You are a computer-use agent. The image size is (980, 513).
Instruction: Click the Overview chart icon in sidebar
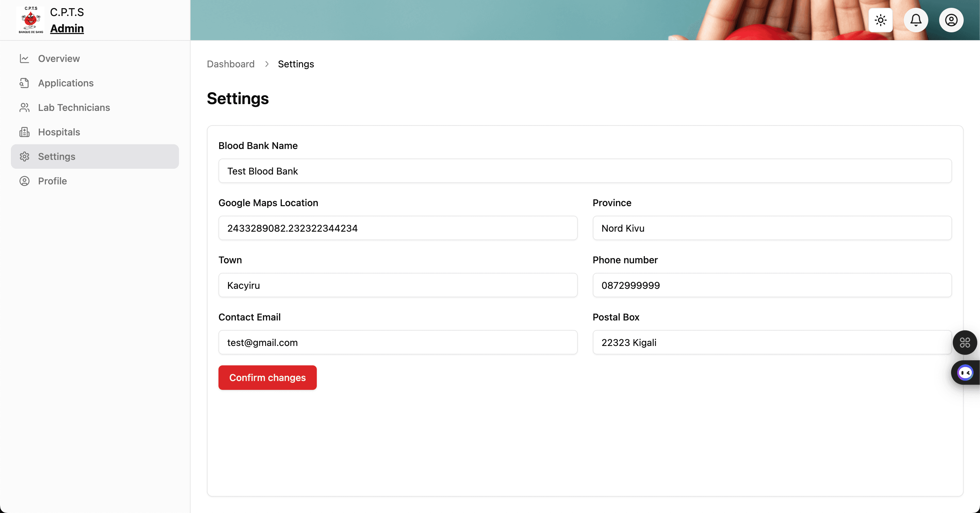coord(24,59)
